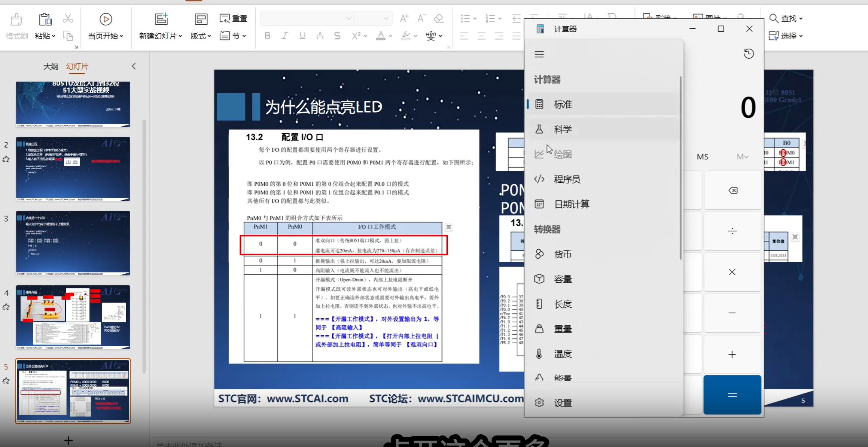This screenshot has width=868, height=447.
Task: Select the 货币 currency converter
Action: click(x=562, y=254)
